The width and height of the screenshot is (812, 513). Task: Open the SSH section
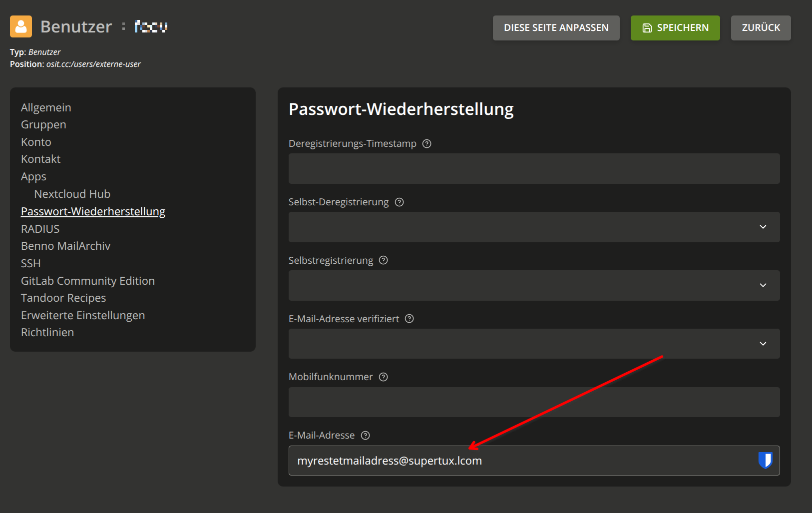(x=30, y=263)
